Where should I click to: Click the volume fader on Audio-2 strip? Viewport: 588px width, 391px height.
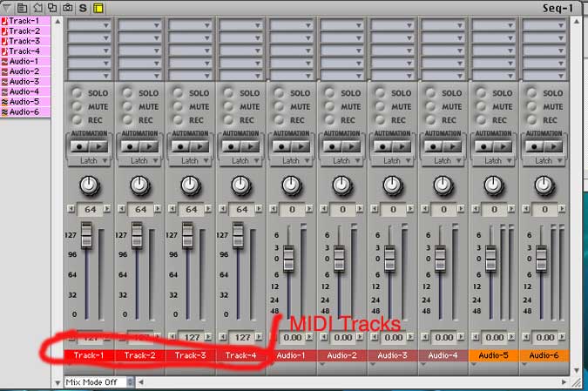(339, 260)
